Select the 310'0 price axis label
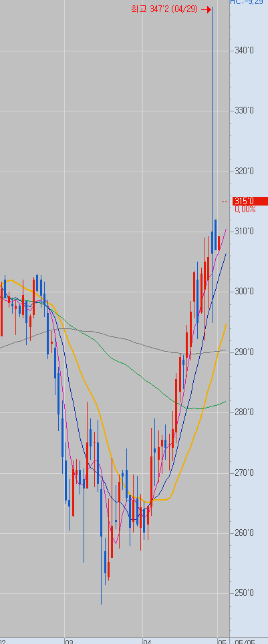The image size is (268, 644). coord(245,232)
